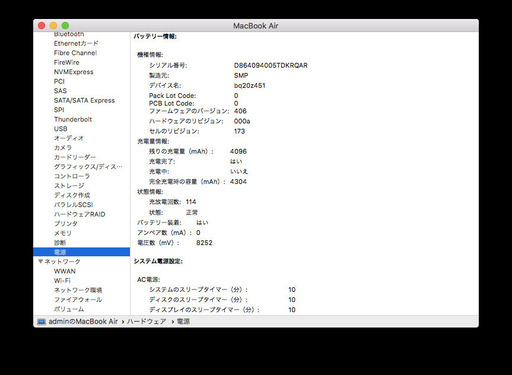
Task: Click the MacBook Air window title
Action: 256,26
